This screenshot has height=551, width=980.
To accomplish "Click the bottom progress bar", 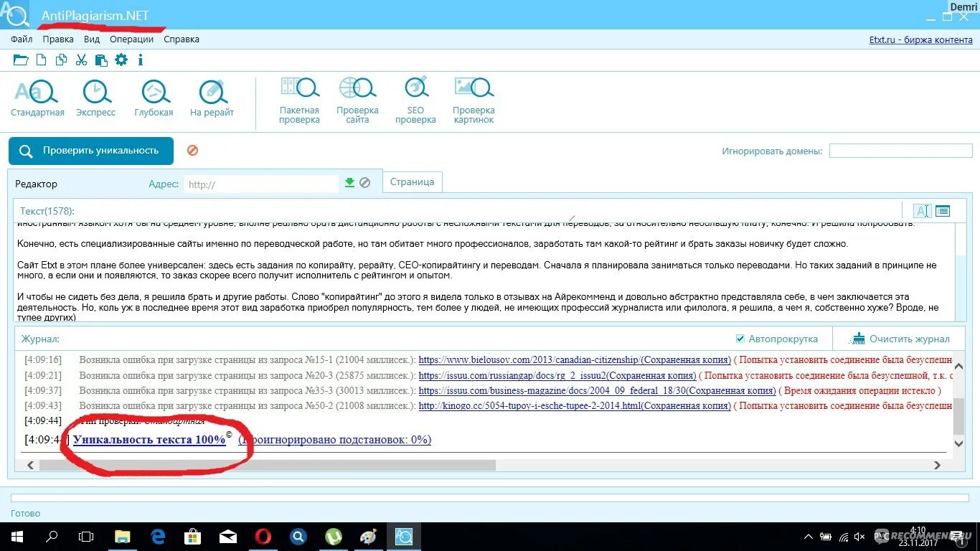I will (x=490, y=497).
